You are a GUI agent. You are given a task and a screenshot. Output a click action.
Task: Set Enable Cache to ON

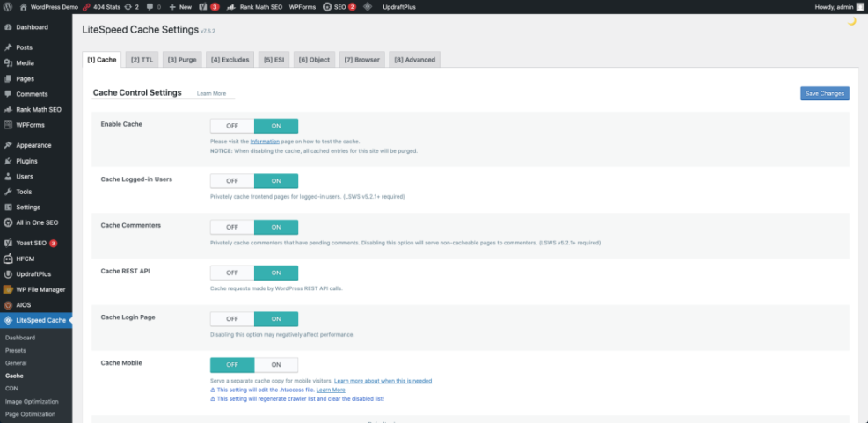276,126
